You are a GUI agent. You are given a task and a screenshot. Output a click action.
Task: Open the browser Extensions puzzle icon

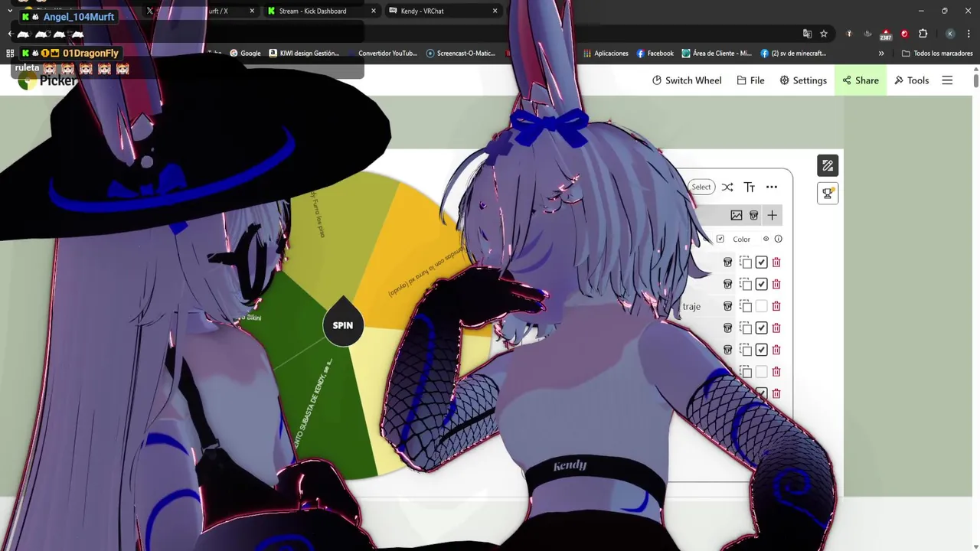(x=923, y=34)
